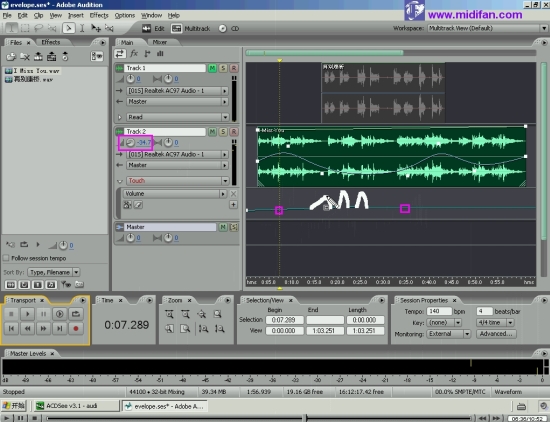Click the Record button in Transport
Image resolution: width=550 pixels, height=422 pixels.
[x=76, y=329]
